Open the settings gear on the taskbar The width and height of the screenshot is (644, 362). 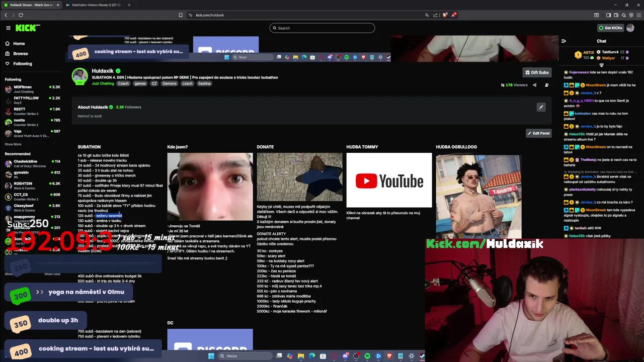(412, 356)
